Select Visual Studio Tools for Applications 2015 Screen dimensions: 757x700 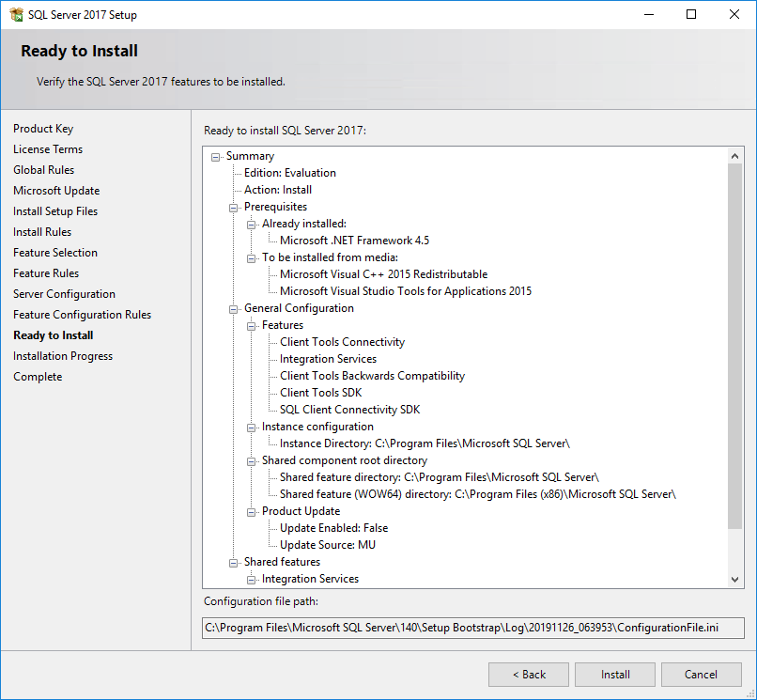click(406, 291)
